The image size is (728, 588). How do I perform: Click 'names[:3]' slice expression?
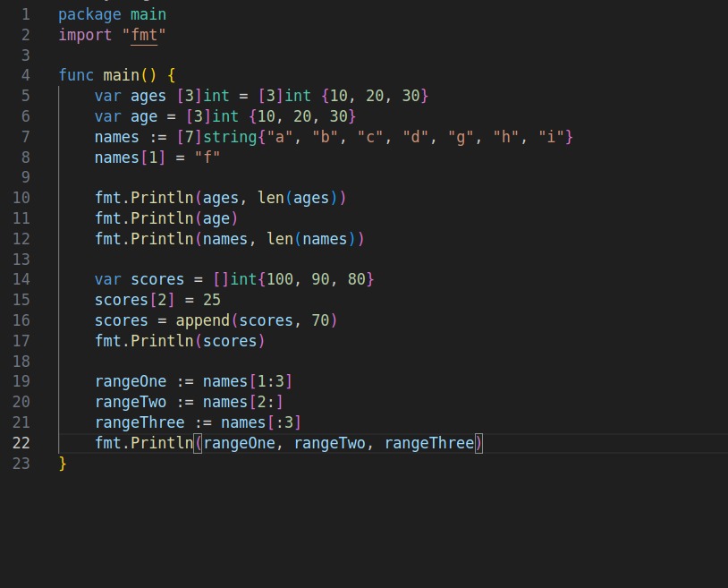[261, 422]
